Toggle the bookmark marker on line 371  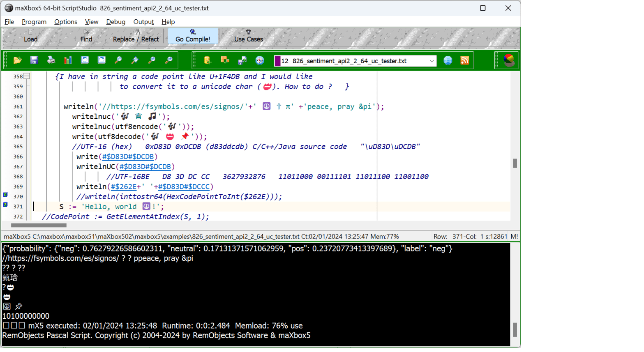click(x=5, y=205)
